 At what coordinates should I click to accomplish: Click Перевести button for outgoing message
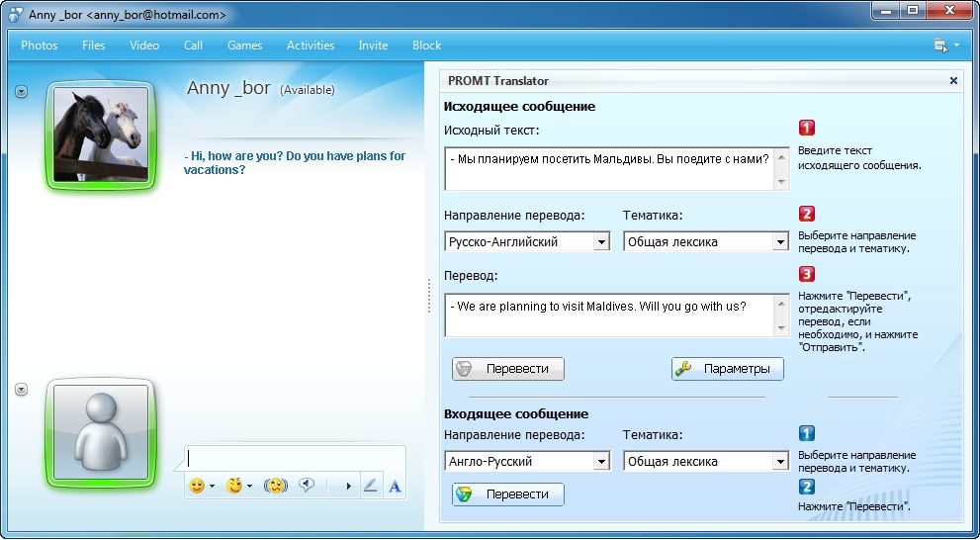(x=508, y=369)
